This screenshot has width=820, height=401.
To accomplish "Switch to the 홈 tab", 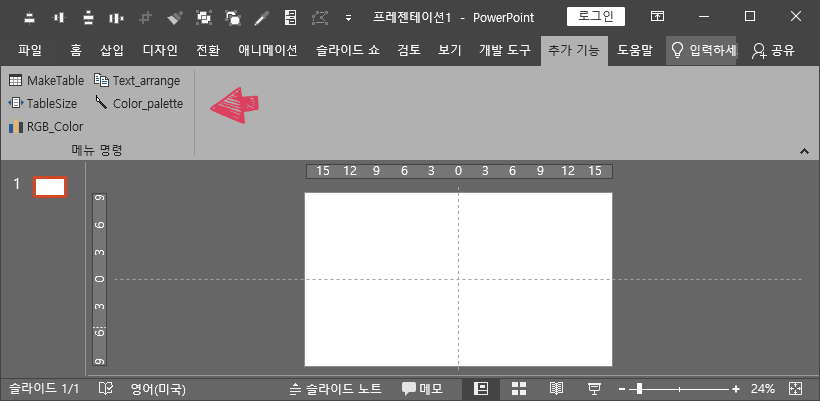I will [76, 50].
